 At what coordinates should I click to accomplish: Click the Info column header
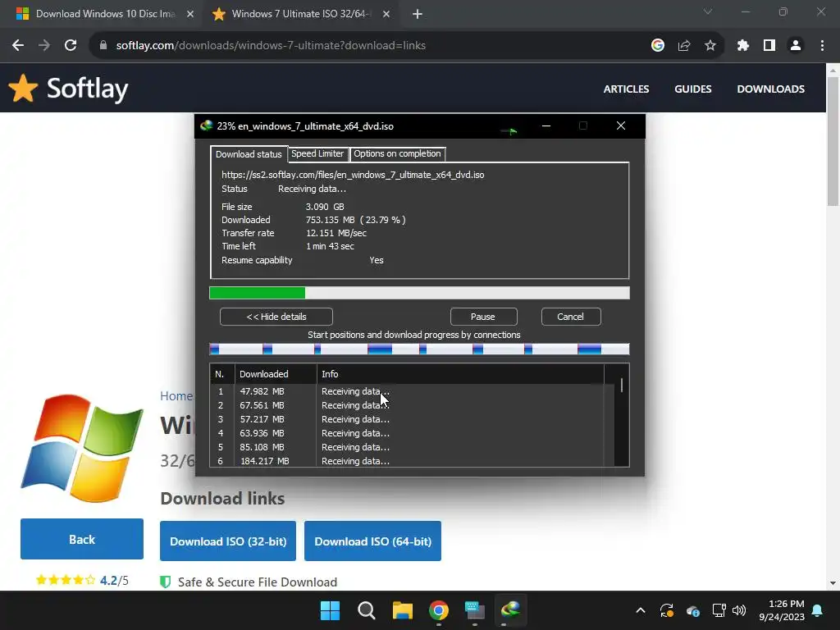click(460, 374)
